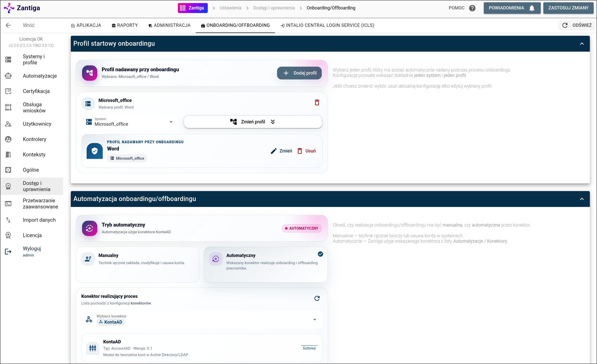Click the Użytkownicy people icon in the sidebar

coord(8,124)
